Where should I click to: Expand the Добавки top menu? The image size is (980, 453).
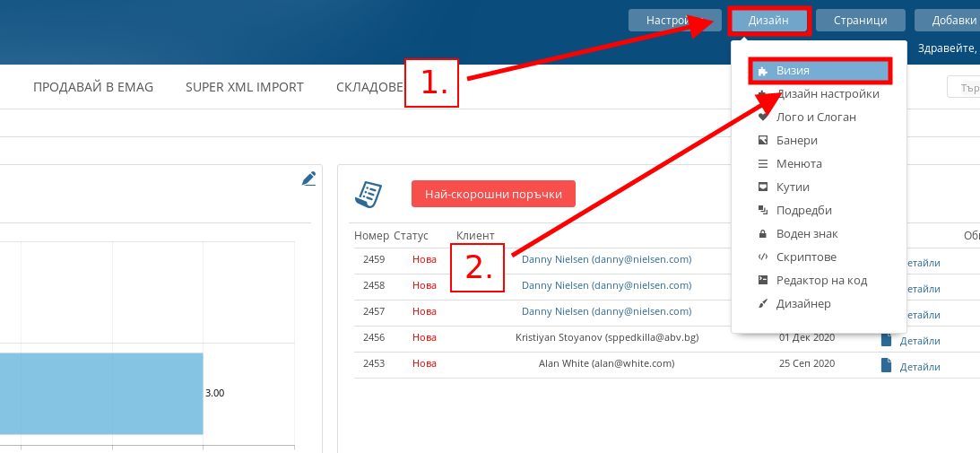[x=952, y=21]
